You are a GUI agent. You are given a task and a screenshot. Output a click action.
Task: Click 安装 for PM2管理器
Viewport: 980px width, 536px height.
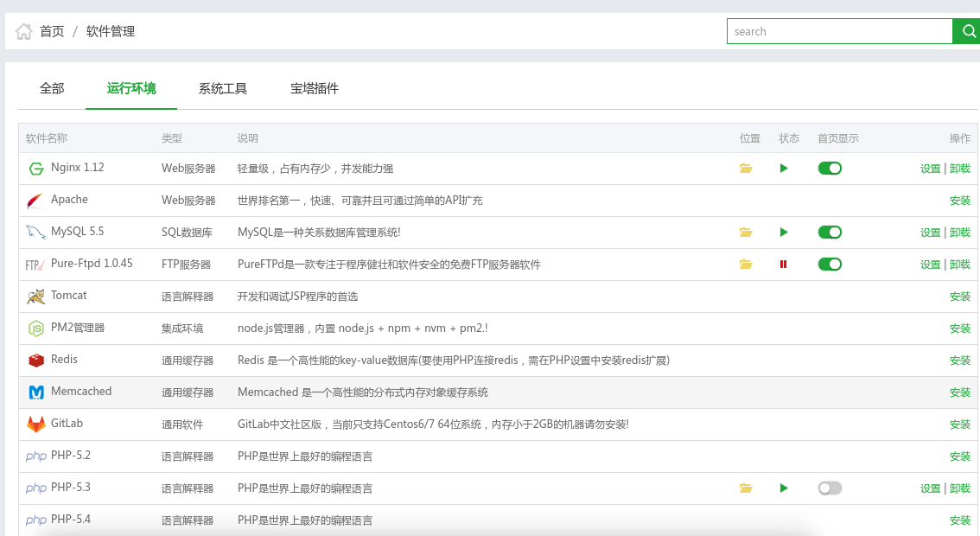coord(960,329)
